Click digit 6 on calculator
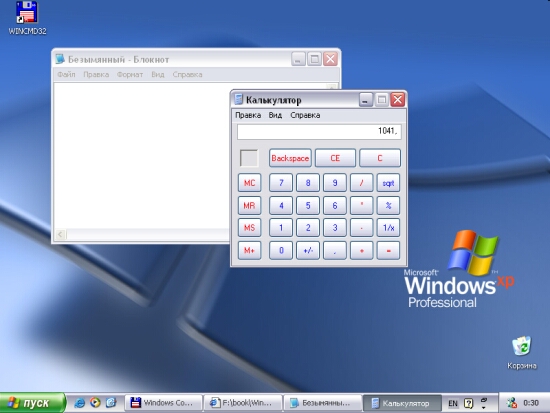Image resolution: width=550 pixels, height=413 pixels. point(335,205)
